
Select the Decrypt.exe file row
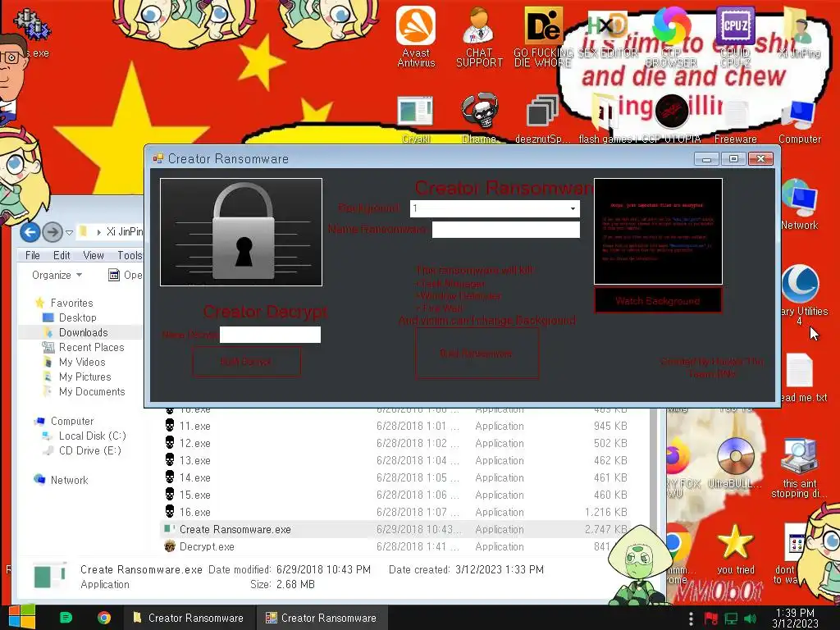(395, 546)
